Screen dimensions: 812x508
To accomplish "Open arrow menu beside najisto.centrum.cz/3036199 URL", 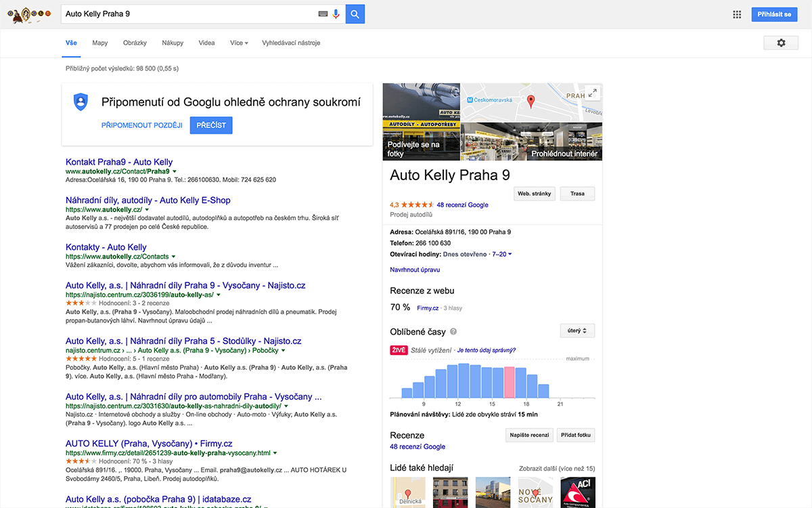I will point(219,295).
